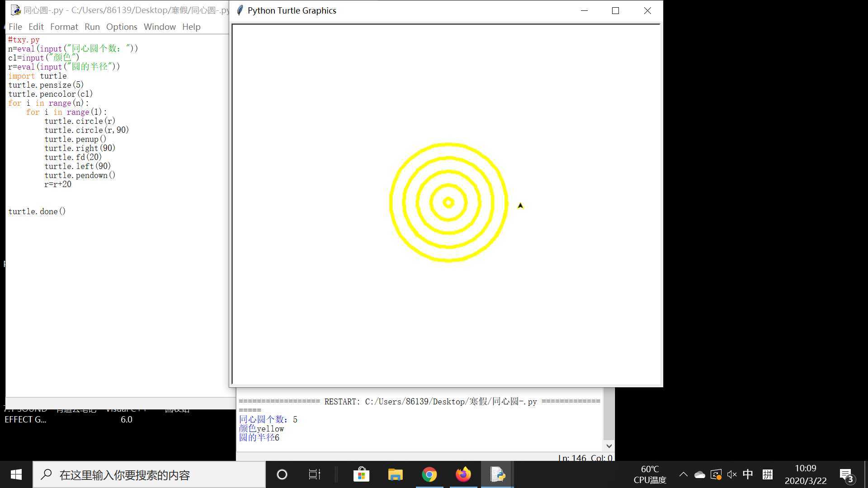The height and width of the screenshot is (488, 868).
Task: Click the 'turtle.pendown()' line in editor
Action: tap(80, 175)
